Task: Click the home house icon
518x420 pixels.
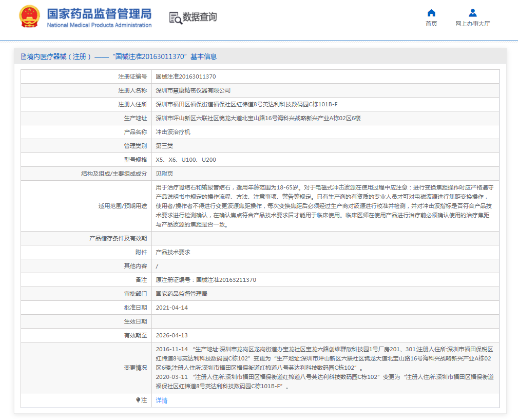Action: (x=431, y=13)
